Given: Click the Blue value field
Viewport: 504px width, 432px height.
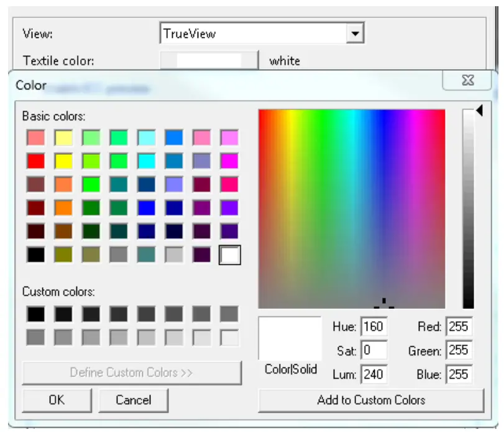Looking at the screenshot, I should click(x=459, y=374).
